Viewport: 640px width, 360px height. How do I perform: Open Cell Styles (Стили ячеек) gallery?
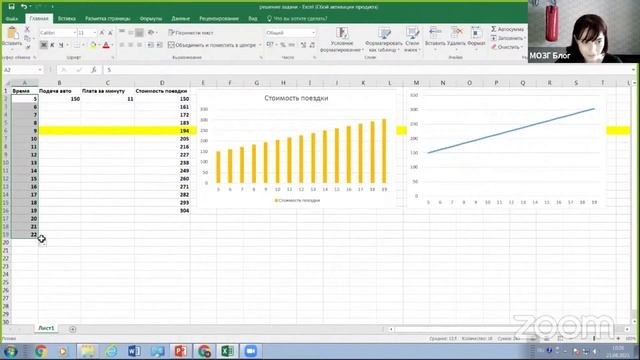pos(412,39)
